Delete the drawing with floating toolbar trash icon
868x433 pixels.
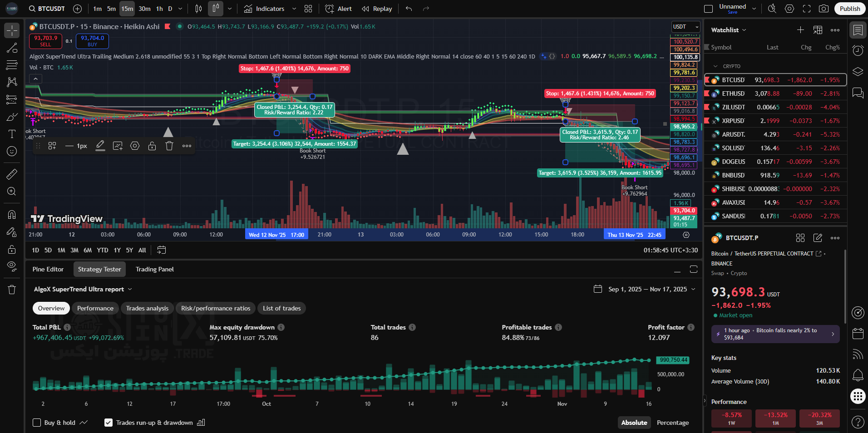pos(169,146)
